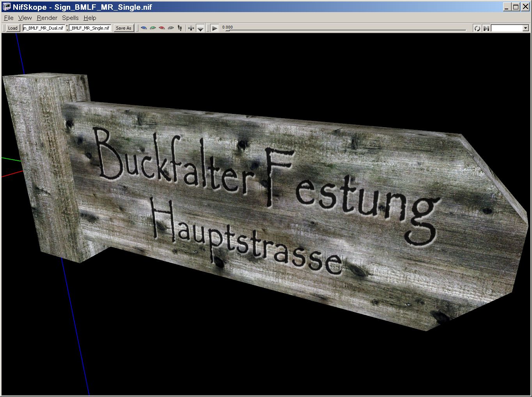Viewport: 532px width, 397px height.
Task: Open the Render menu
Action: (x=47, y=18)
